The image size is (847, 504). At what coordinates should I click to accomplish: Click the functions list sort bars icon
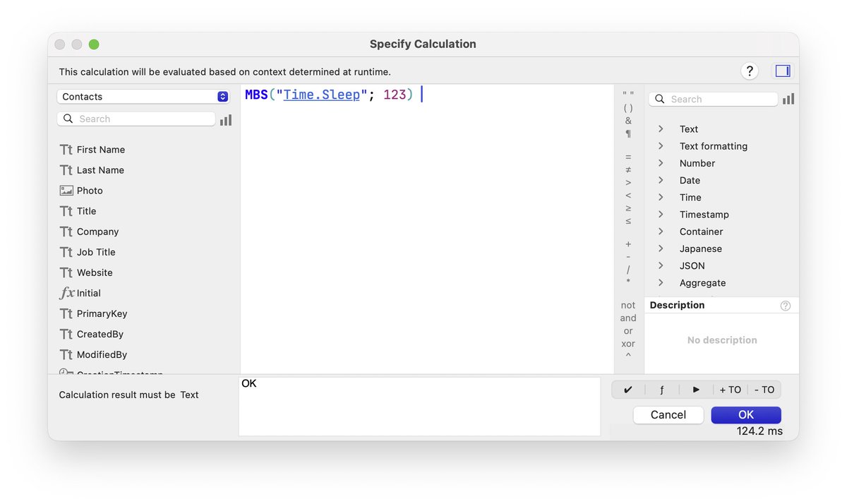coord(788,99)
